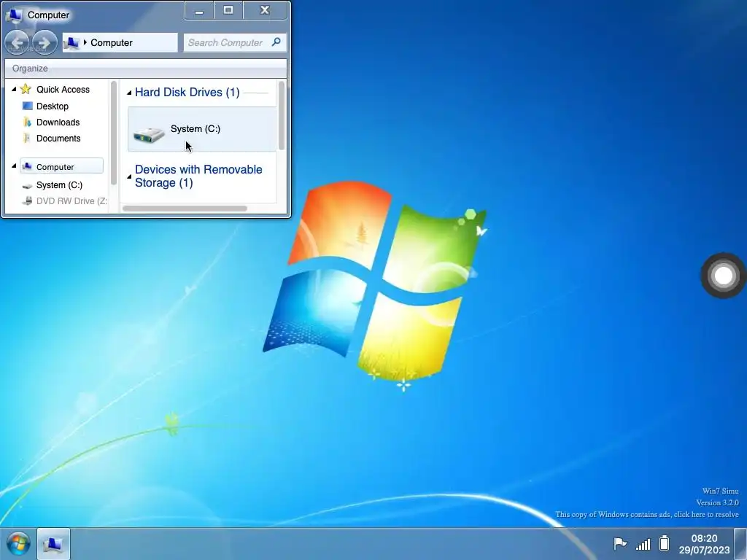Collapse the Quick Access tree

click(14, 89)
